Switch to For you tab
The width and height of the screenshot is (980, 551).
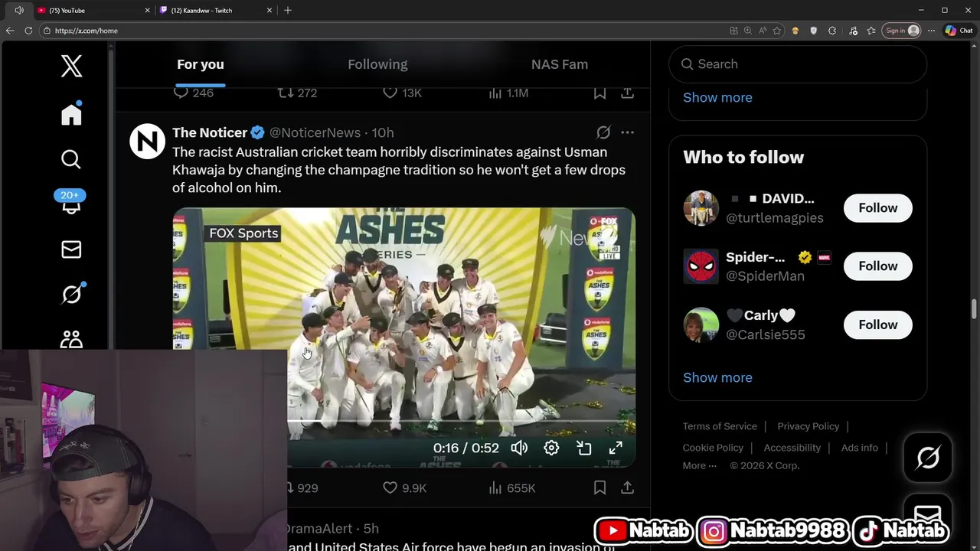pos(201,64)
